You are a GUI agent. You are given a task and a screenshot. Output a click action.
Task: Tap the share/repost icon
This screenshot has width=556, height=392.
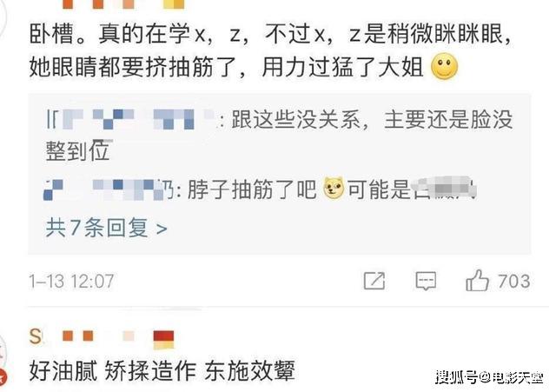[374, 281]
